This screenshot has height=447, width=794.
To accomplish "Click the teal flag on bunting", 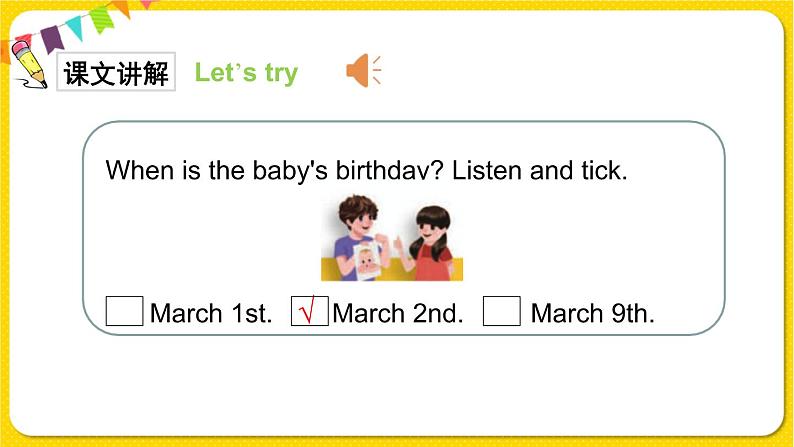I will pos(75,27).
